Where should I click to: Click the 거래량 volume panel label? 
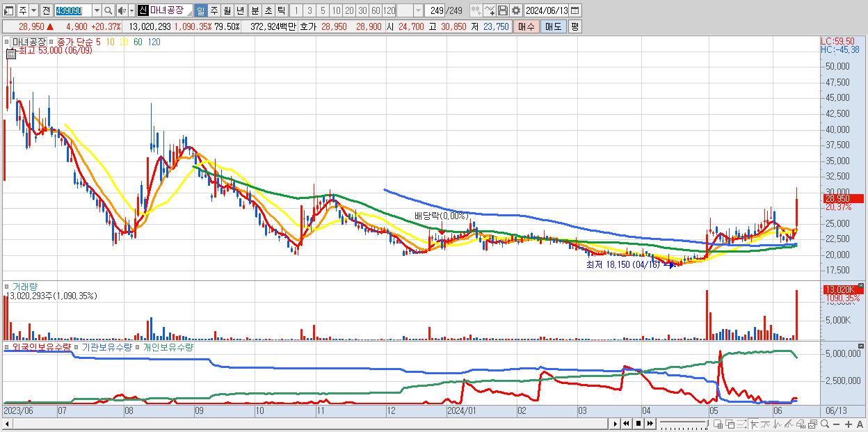coord(24,287)
